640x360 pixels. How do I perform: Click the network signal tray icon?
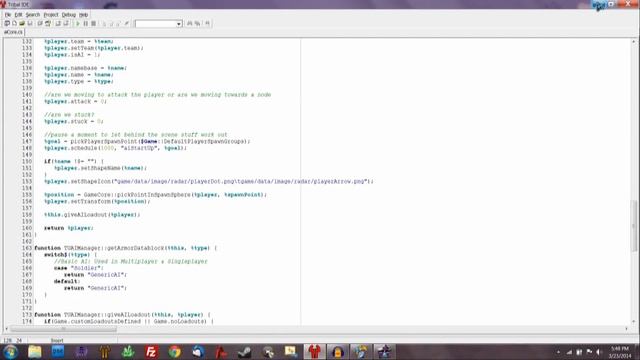pyautogui.click(x=569, y=352)
